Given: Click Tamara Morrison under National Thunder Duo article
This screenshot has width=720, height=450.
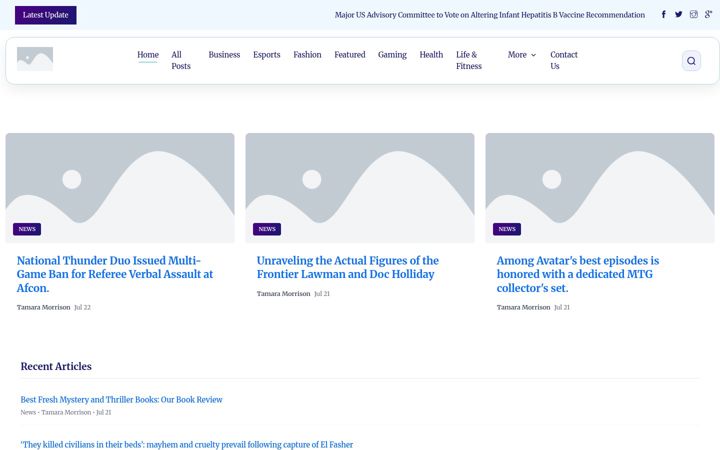Looking at the screenshot, I should [44, 307].
